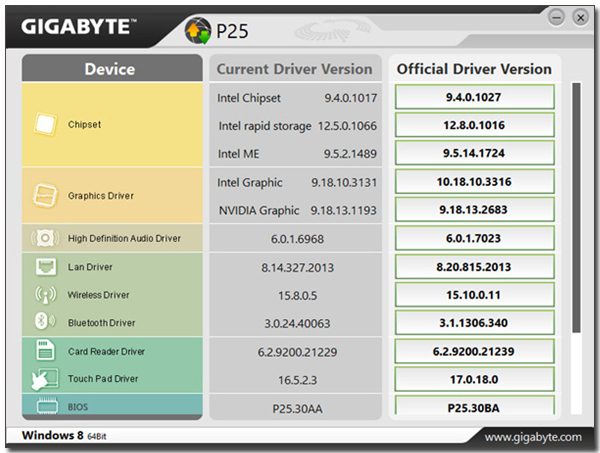Select the Bluetooth Driver icon
600x453 pixels.
pos(45,323)
